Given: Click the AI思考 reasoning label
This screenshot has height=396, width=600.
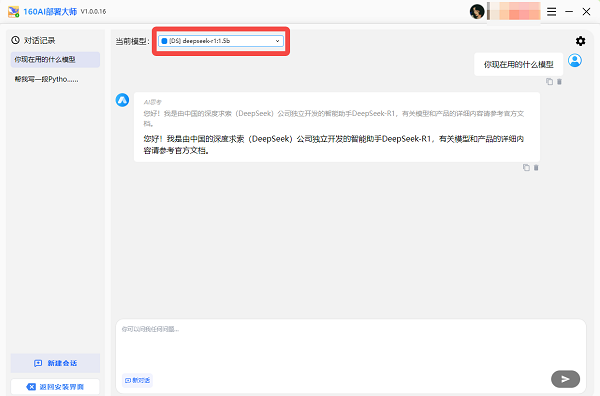Looking at the screenshot, I should 153,102.
